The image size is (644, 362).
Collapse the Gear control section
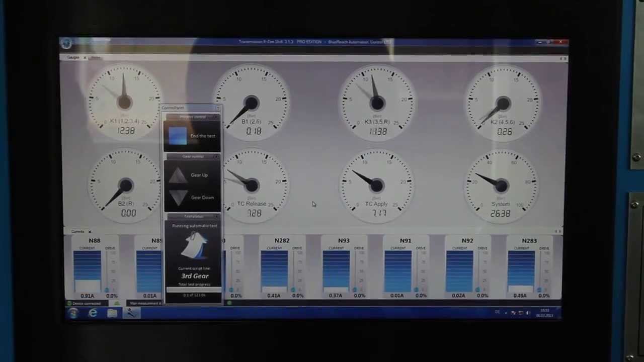[217, 157]
